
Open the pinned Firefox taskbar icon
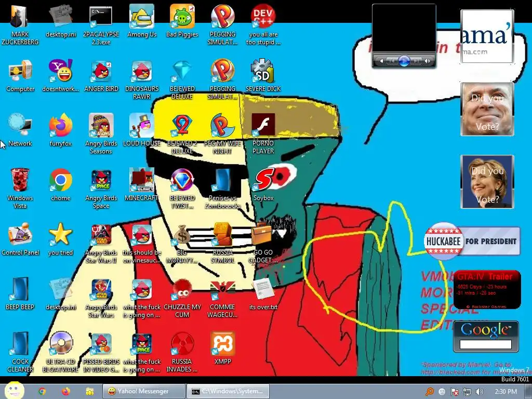pyautogui.click(x=66, y=391)
